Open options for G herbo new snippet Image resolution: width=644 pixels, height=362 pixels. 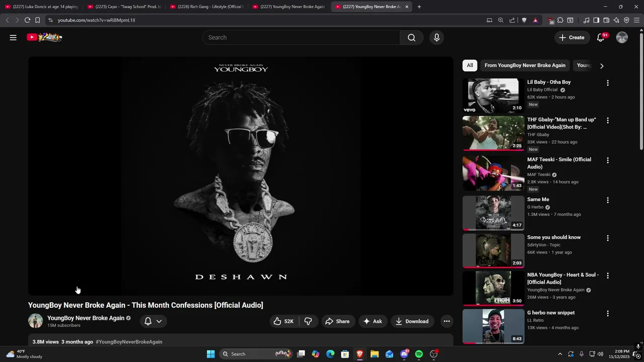(607, 313)
